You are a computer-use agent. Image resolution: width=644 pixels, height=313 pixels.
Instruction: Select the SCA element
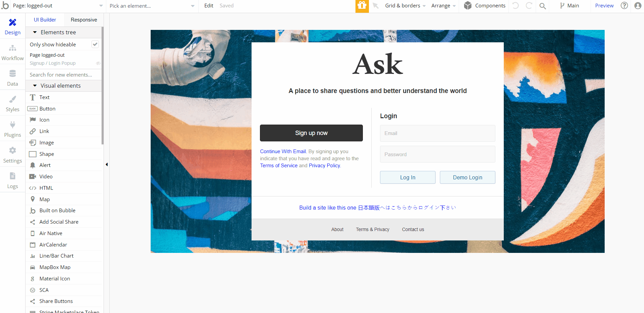coord(64,290)
